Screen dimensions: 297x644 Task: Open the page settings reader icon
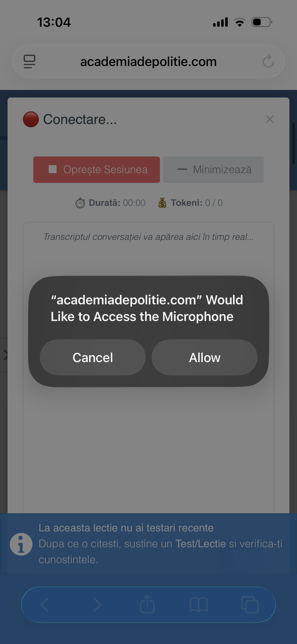pyautogui.click(x=29, y=61)
